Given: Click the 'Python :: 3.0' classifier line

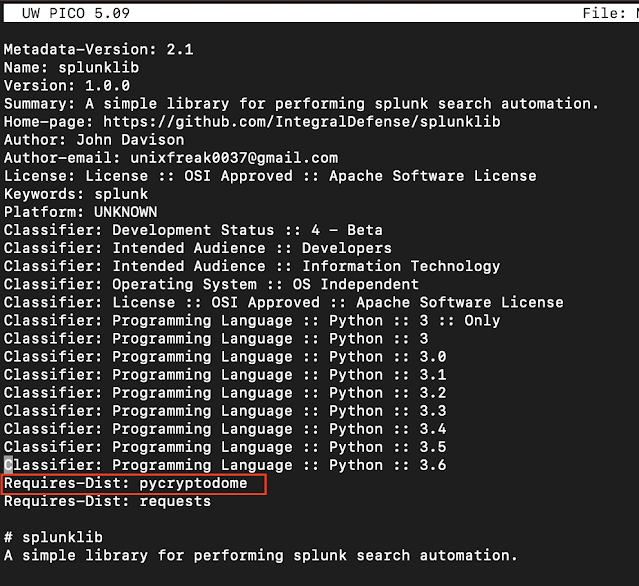Looking at the screenshot, I should 225,357.
